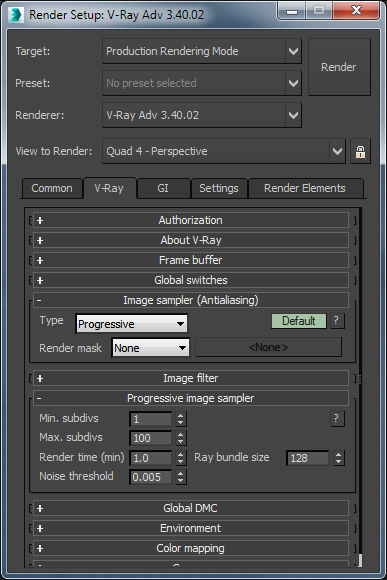Viewport: 387px width, 580px height.
Task: Click the Ray bundle size spinner arrows
Action: [x=339, y=458]
